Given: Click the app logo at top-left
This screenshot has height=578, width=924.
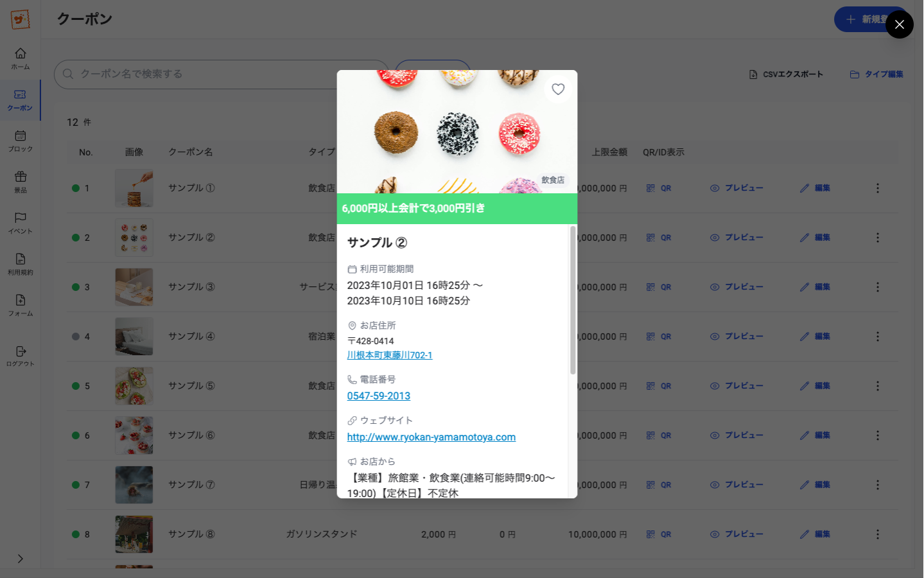Looking at the screenshot, I should pos(21,19).
